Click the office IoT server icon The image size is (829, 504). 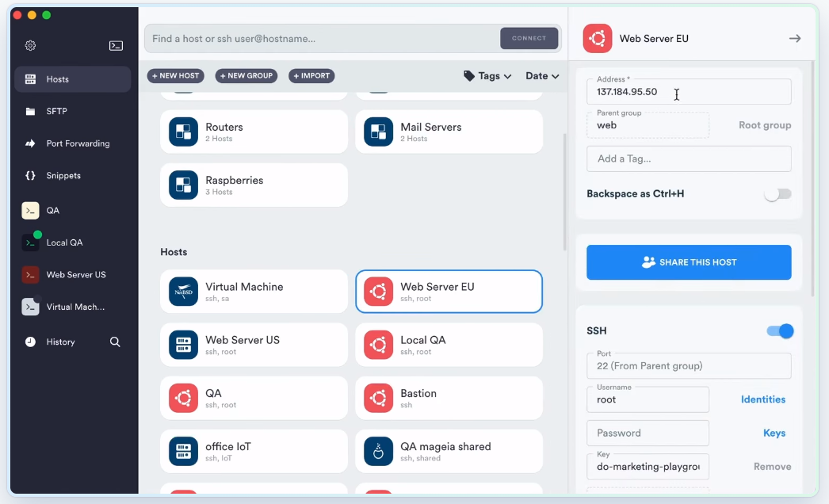183,452
